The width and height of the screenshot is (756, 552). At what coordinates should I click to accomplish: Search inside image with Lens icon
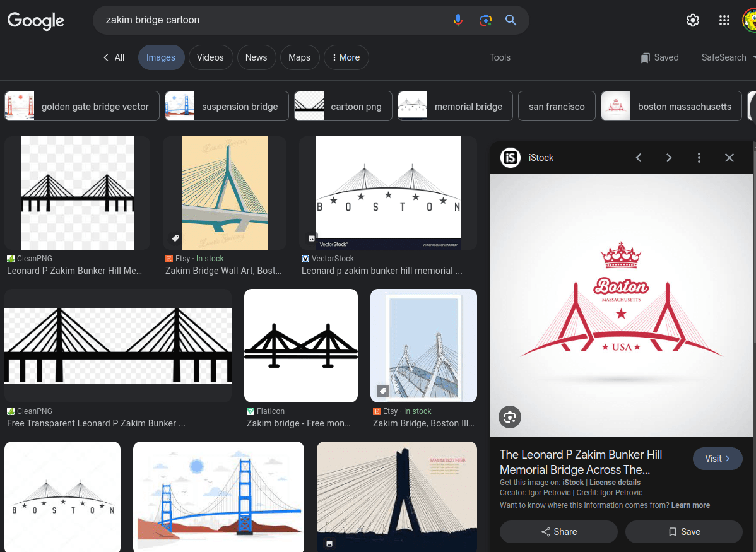pyautogui.click(x=510, y=417)
